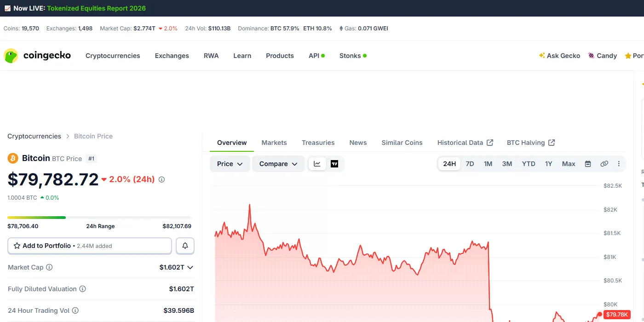Follow the Cryptocurrencies breadcrumb link
This screenshot has width=644, height=322.
point(34,136)
